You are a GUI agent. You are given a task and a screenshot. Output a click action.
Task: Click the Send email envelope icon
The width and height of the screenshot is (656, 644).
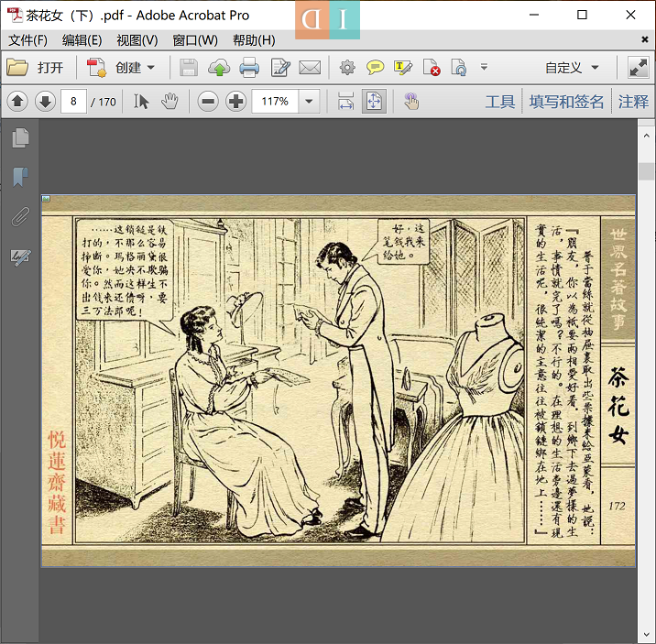click(x=310, y=67)
